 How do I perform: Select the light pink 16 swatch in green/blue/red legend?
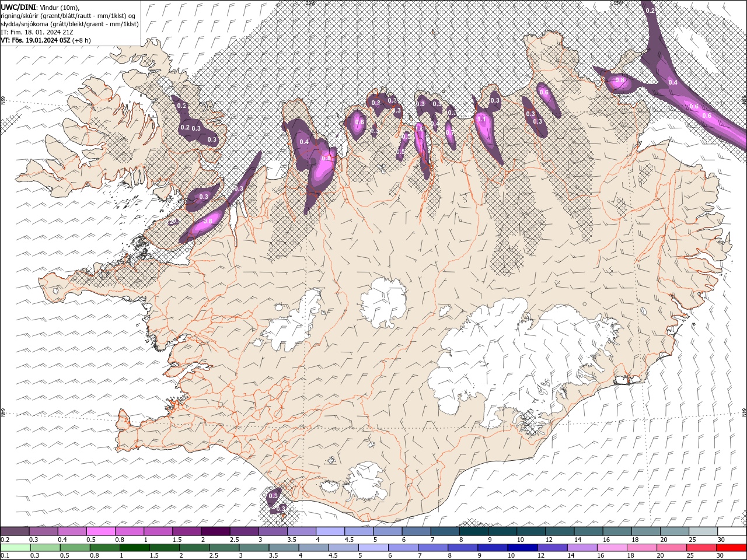611,548
